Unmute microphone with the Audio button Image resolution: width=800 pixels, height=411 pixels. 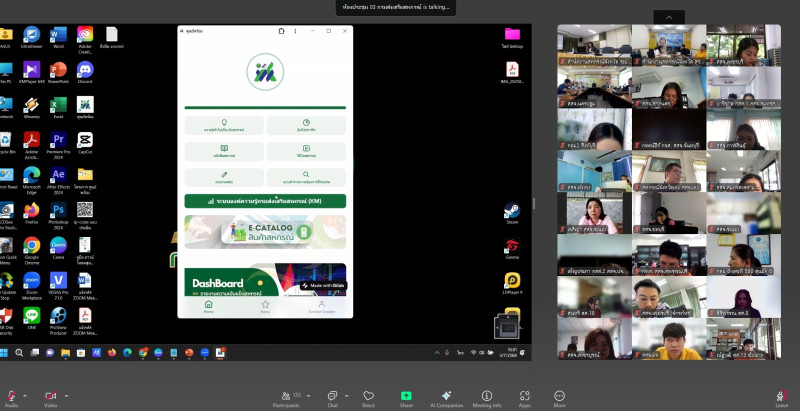pos(11,398)
